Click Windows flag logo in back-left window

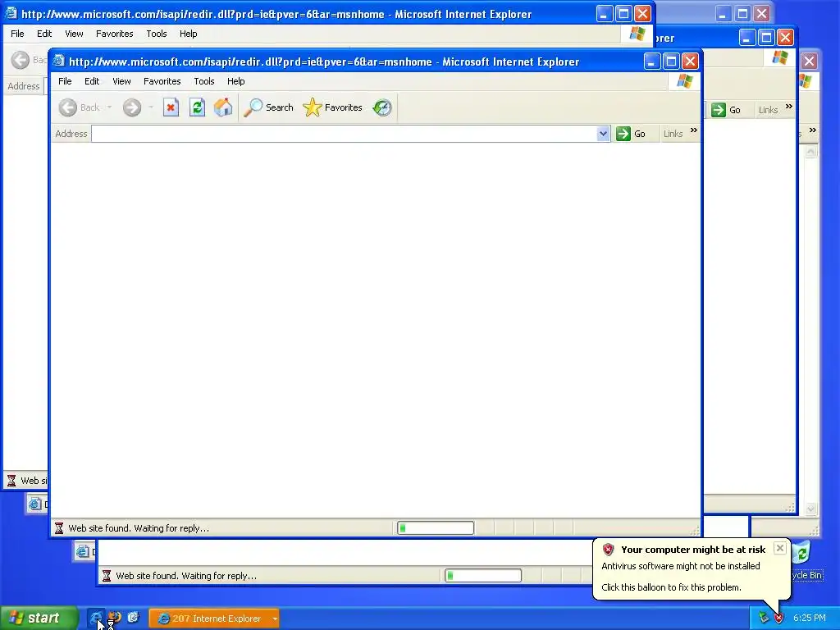pos(637,33)
